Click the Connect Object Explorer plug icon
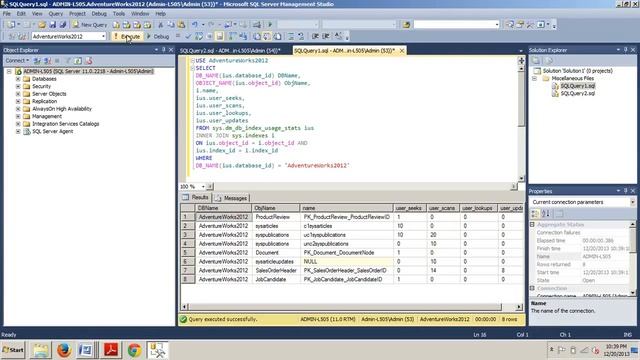 click(37, 61)
